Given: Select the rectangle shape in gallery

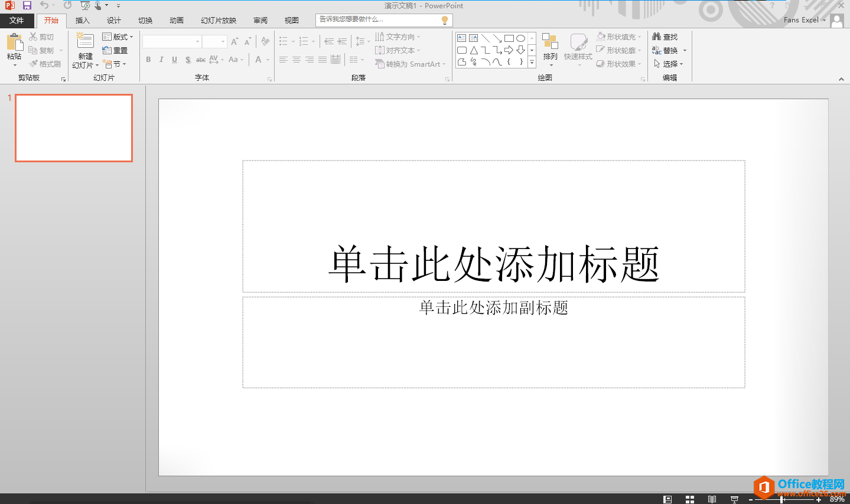Looking at the screenshot, I should tap(509, 38).
